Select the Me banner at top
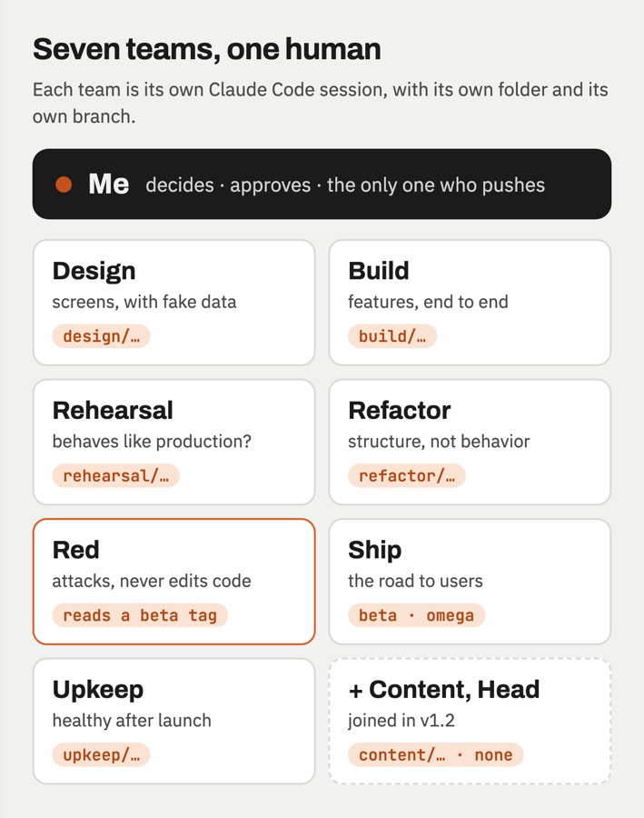 [x=322, y=185]
